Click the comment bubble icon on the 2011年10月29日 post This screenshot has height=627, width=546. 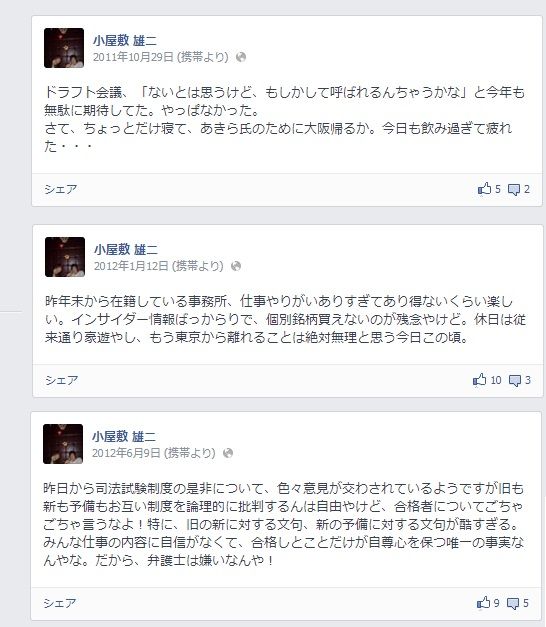(x=514, y=189)
